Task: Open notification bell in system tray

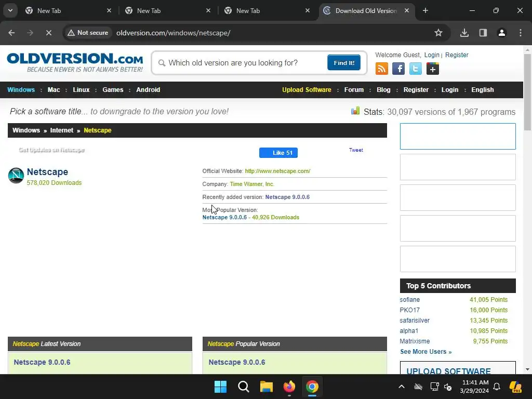Action: point(497,387)
